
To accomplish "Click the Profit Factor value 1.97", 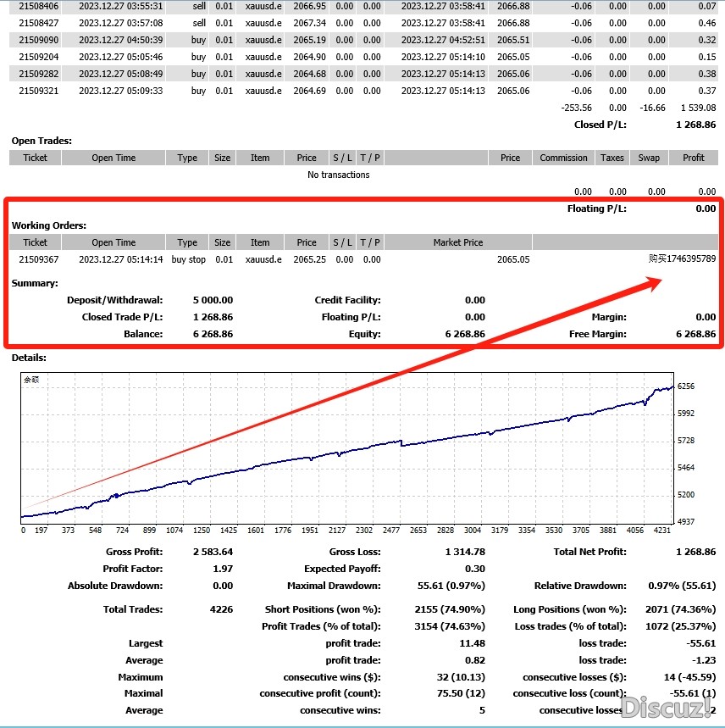I will point(222,569).
